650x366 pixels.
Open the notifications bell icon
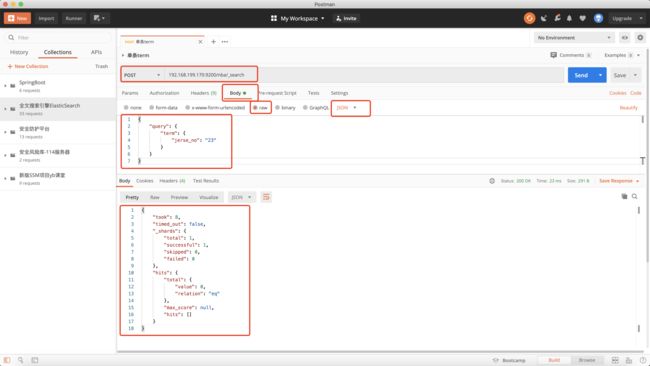[570, 18]
